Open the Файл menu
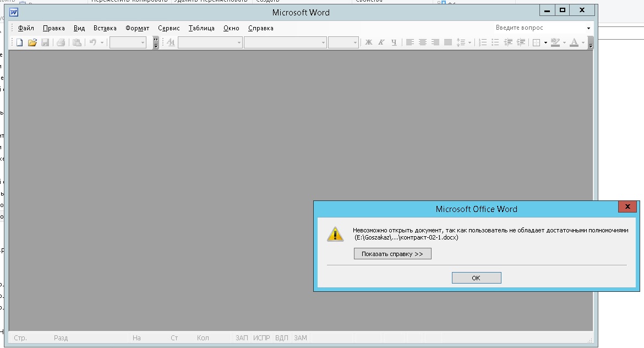 26,28
